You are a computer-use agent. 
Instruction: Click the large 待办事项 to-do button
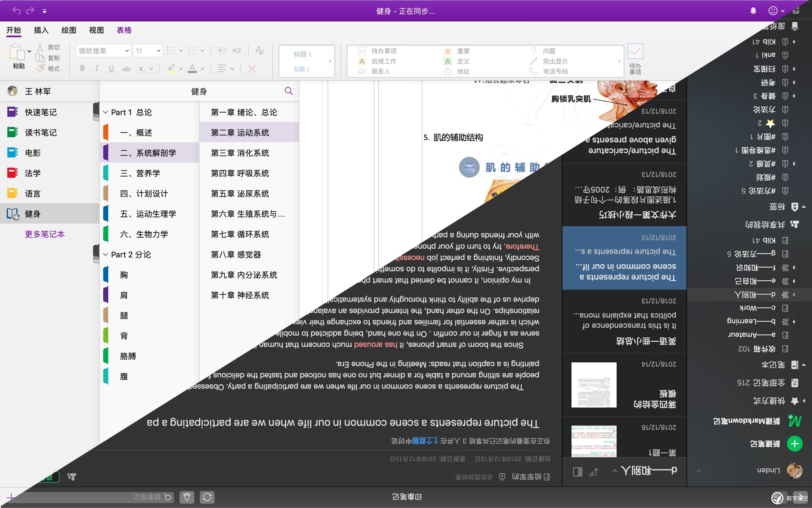coord(635,60)
